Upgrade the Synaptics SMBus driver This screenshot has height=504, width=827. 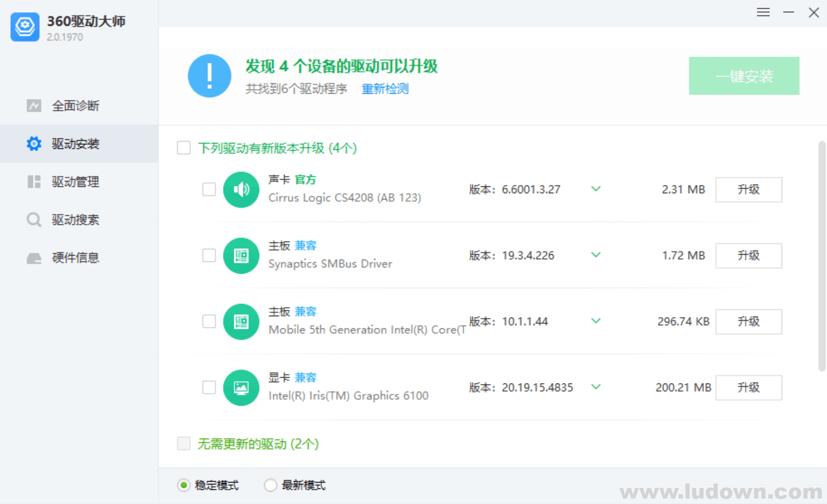tap(748, 255)
